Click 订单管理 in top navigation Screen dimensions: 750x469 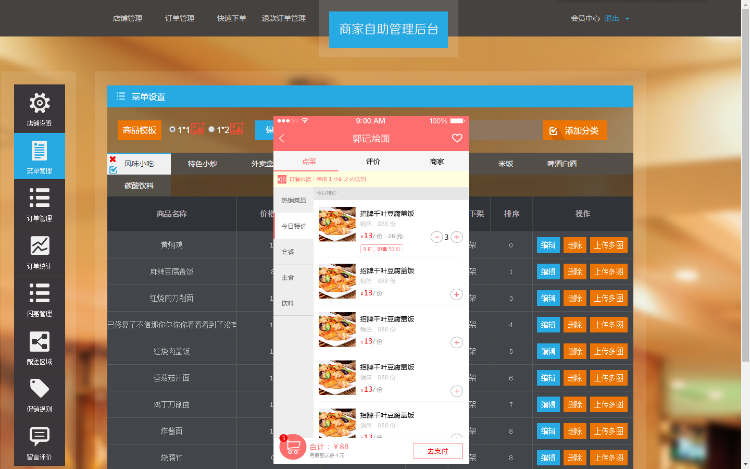179,18
